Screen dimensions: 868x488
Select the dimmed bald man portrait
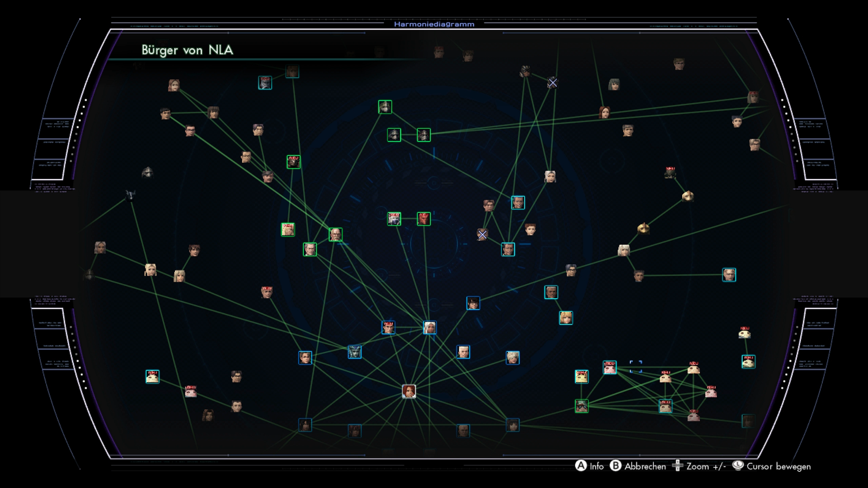point(463,430)
